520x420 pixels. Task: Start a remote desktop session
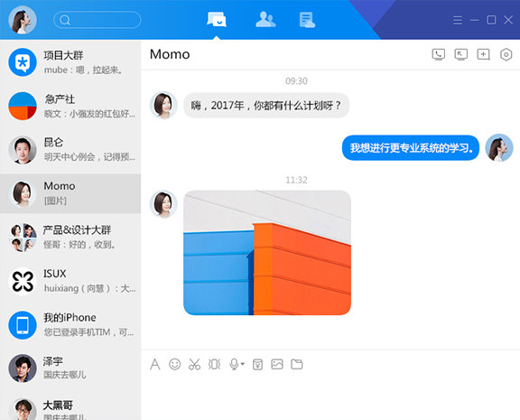click(x=461, y=54)
